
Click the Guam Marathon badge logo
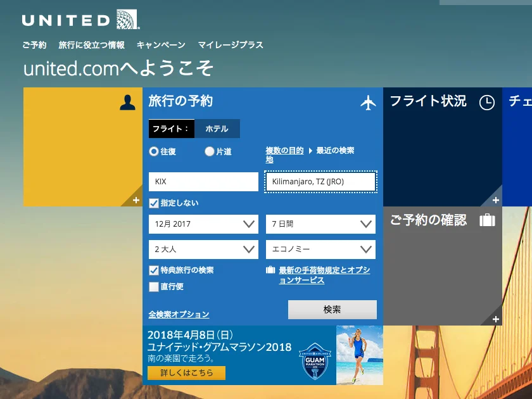(x=315, y=361)
